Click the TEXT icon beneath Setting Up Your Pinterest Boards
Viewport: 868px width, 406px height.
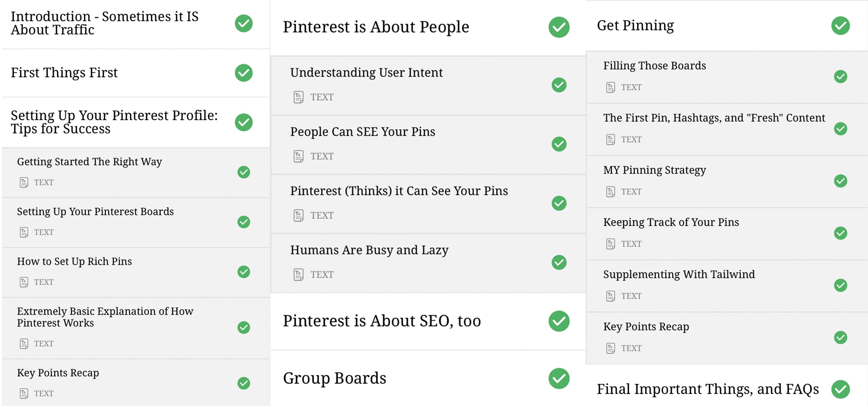click(x=24, y=232)
